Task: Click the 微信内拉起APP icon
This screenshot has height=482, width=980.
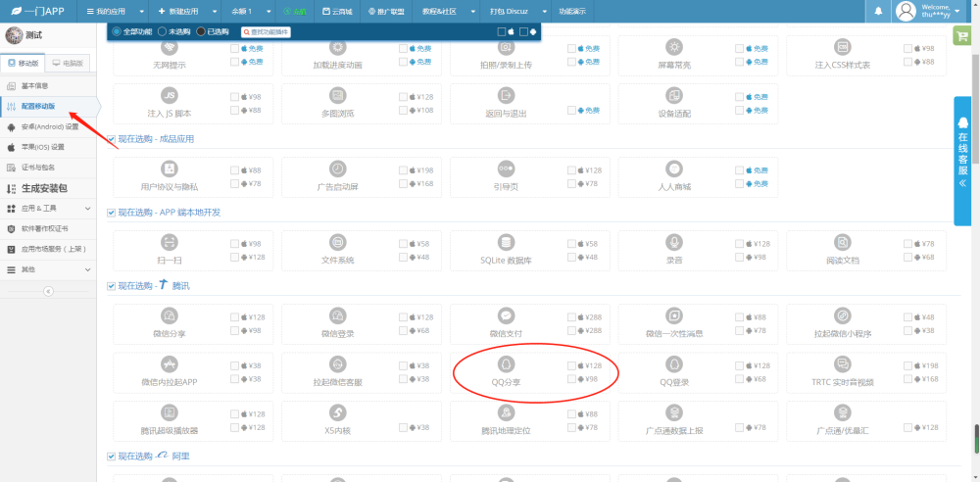Action: click(170, 363)
